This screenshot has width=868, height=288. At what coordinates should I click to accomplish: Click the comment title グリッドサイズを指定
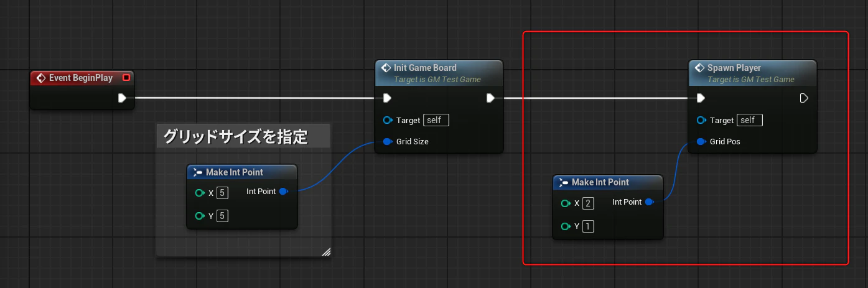pyautogui.click(x=236, y=136)
